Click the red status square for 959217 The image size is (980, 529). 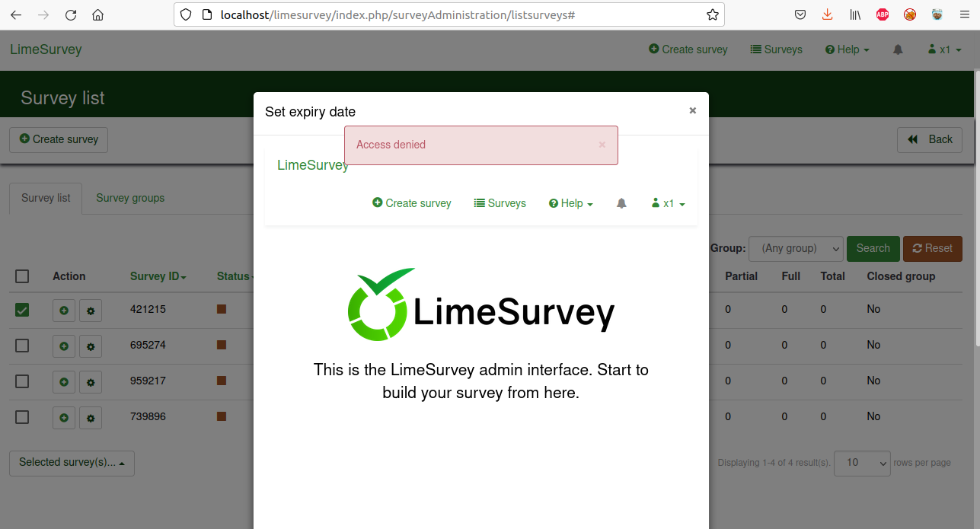tap(222, 381)
